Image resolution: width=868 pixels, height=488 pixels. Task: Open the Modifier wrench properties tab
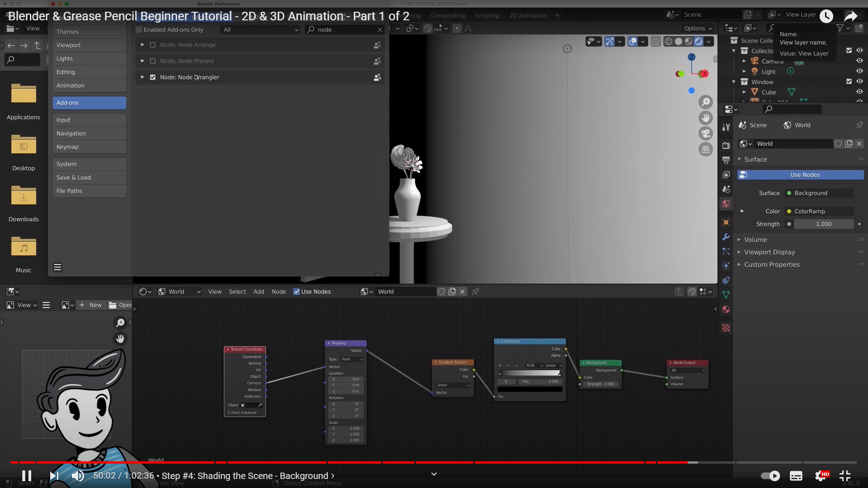(726, 237)
